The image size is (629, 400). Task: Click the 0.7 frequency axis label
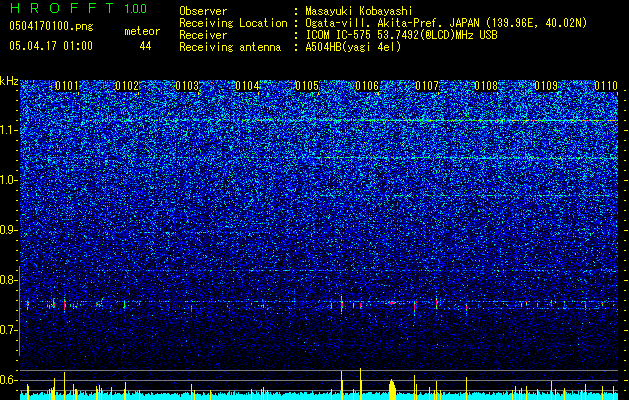[x=8, y=330]
